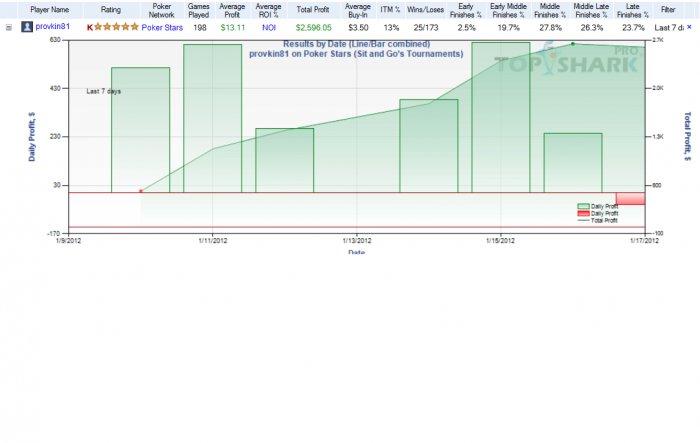Image resolution: width=700 pixels, height=443 pixels.
Task: Collapse the provkin81 row expander
Action: [x=8, y=28]
